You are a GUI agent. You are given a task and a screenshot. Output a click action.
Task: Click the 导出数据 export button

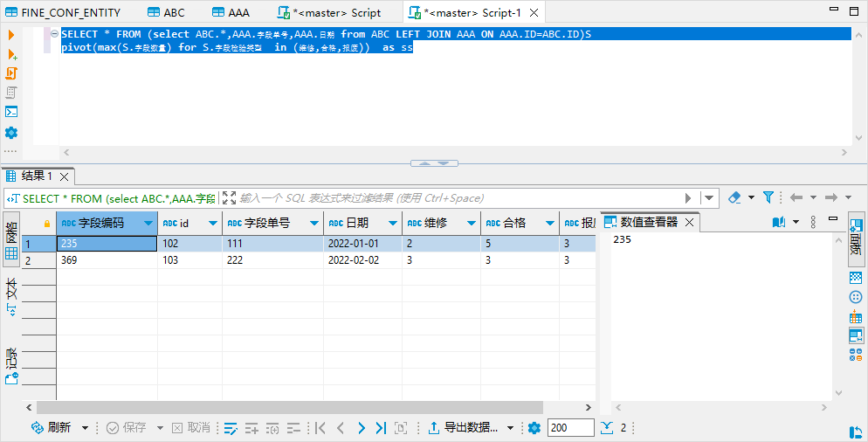(463, 428)
